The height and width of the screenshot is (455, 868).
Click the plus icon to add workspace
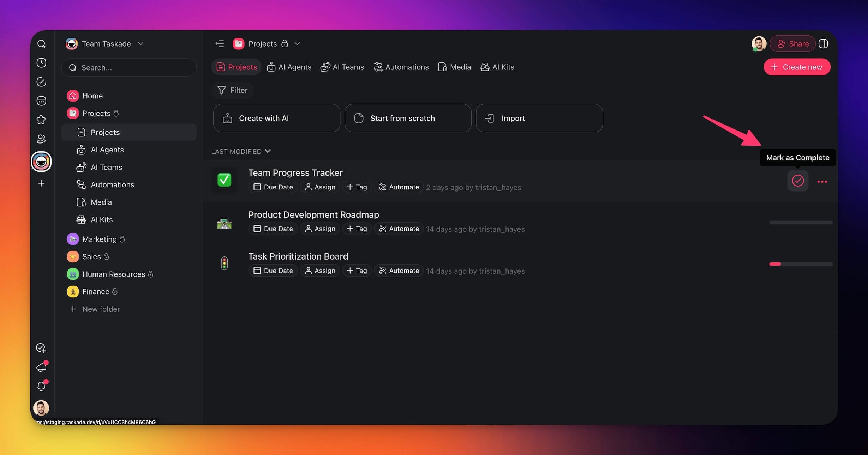point(41,183)
